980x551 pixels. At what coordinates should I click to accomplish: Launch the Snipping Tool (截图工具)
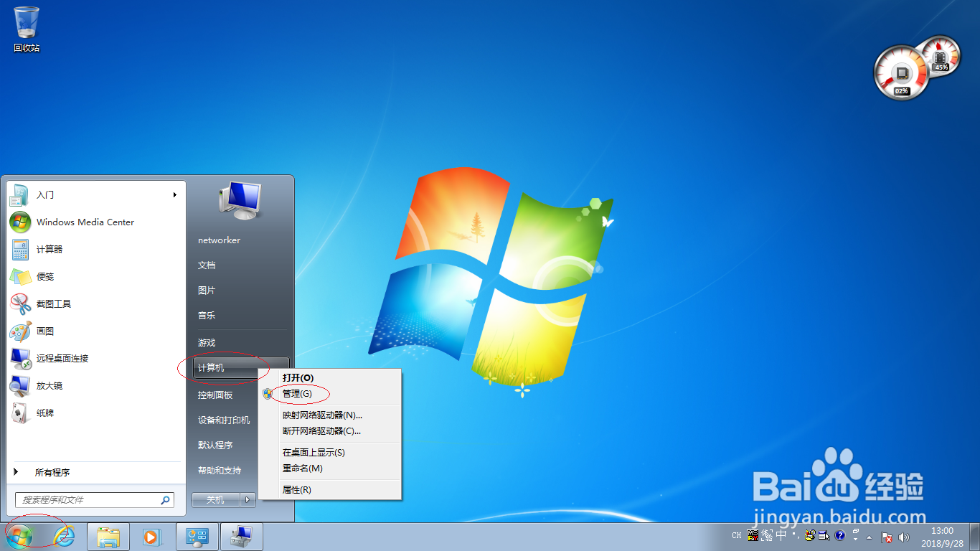97,304
